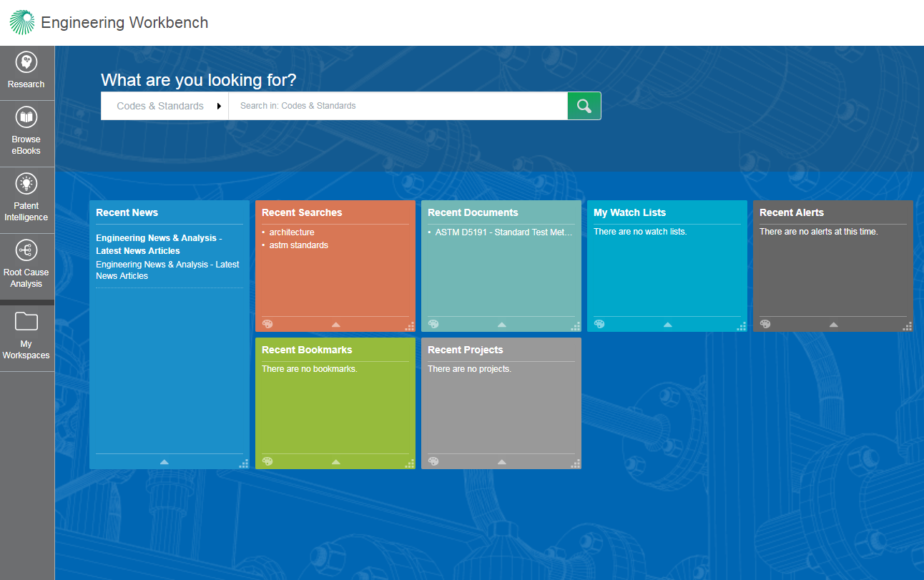Click the Recent Alerts tile title
924x580 pixels.
click(792, 212)
